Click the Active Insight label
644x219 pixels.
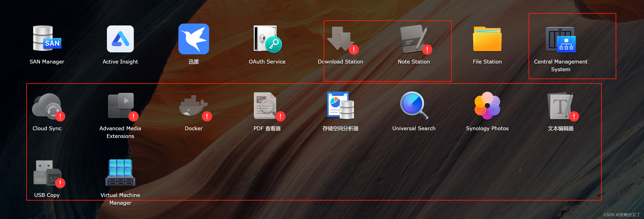point(120,62)
